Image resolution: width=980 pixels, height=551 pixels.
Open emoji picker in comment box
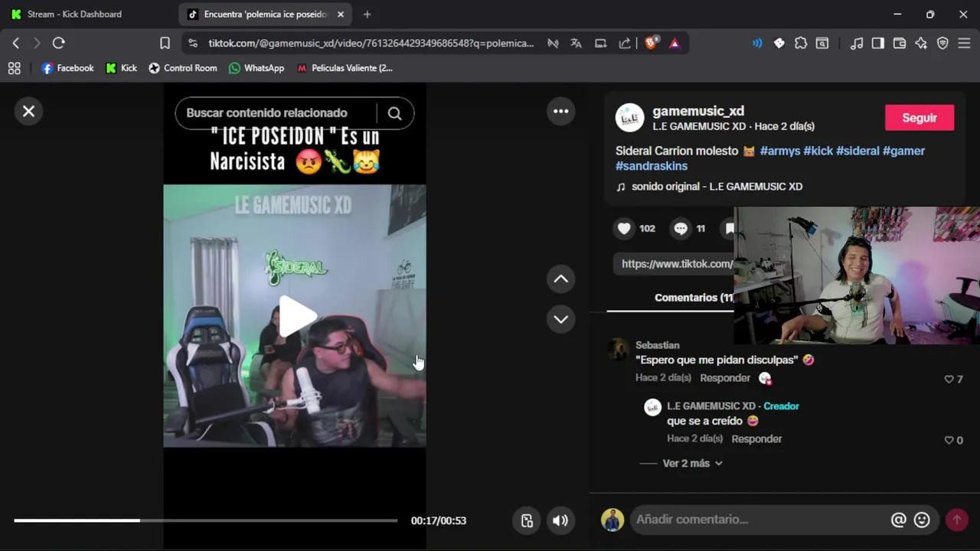[x=922, y=520]
